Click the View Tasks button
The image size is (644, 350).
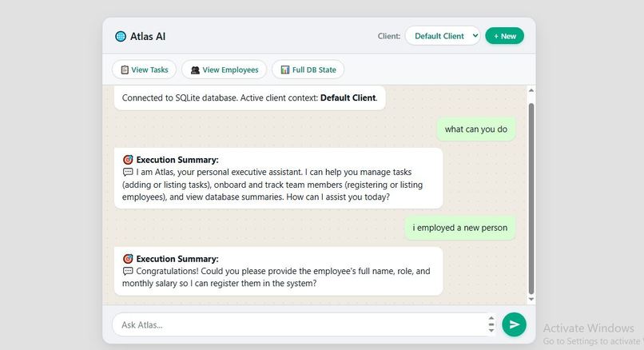[144, 70]
